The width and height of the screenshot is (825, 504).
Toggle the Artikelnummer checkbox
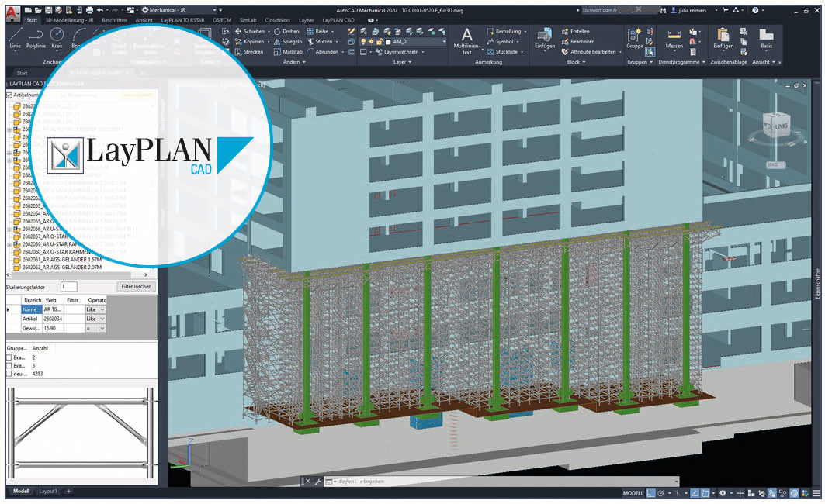(x=9, y=95)
